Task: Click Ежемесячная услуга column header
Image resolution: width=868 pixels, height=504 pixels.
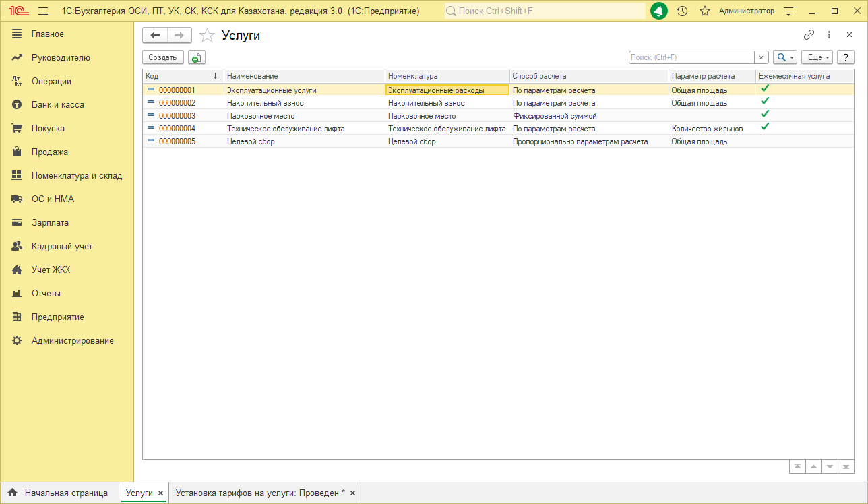Action: 804,76
